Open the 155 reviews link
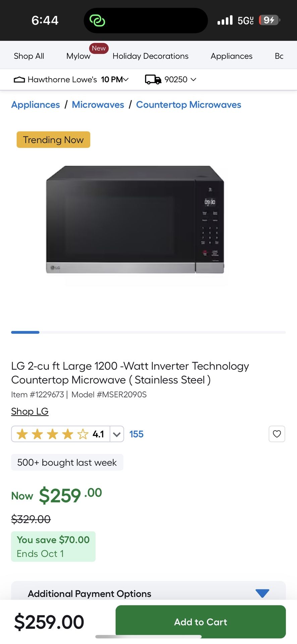The width and height of the screenshot is (297, 644). 136,434
